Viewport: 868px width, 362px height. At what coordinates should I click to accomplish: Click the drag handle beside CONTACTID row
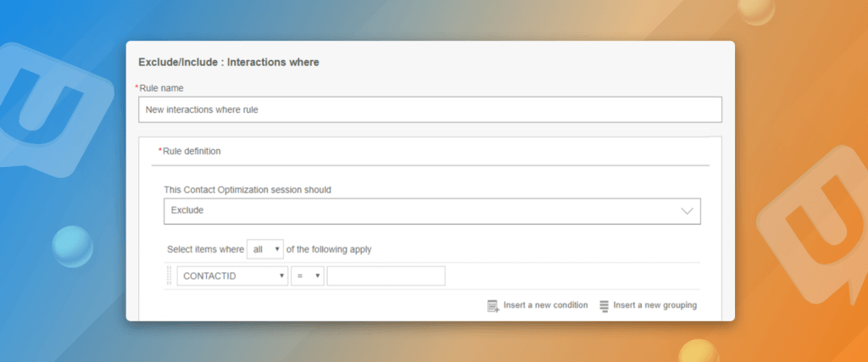pos(170,276)
